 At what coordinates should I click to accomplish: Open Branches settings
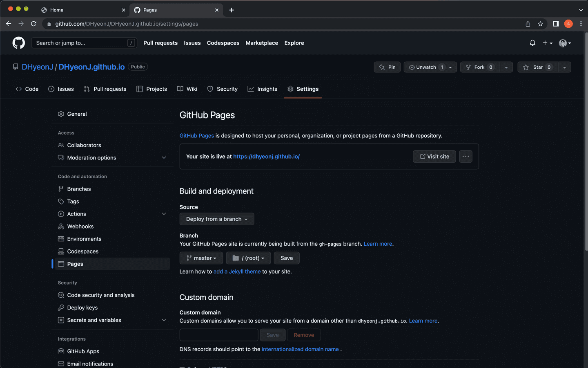point(111,189)
